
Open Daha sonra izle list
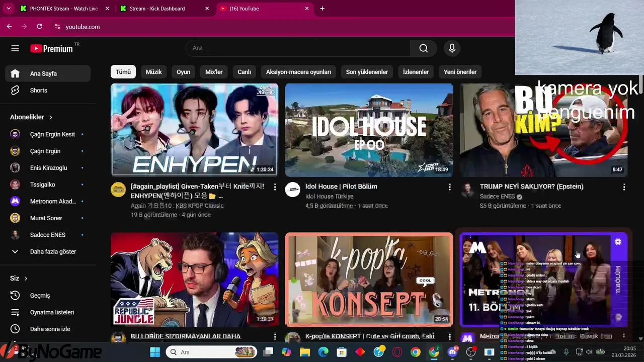point(48,329)
